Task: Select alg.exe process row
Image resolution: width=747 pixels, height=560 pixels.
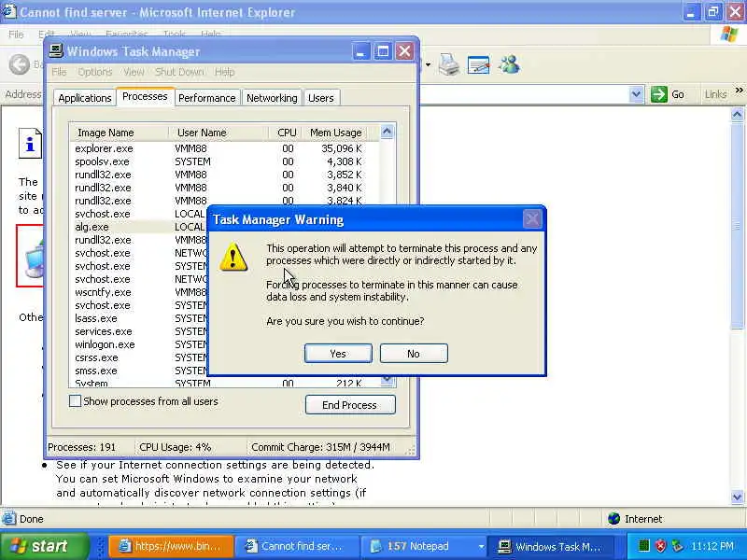Action: coord(139,227)
